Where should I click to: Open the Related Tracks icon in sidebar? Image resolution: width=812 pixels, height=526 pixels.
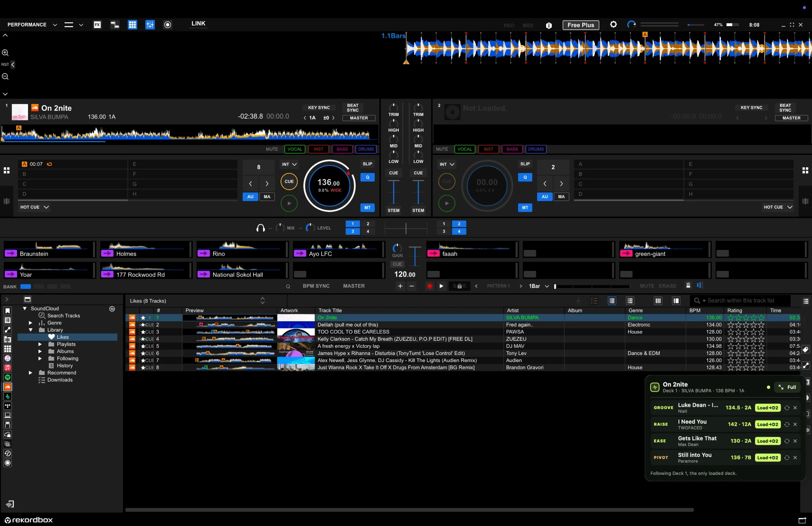pyautogui.click(x=7, y=330)
